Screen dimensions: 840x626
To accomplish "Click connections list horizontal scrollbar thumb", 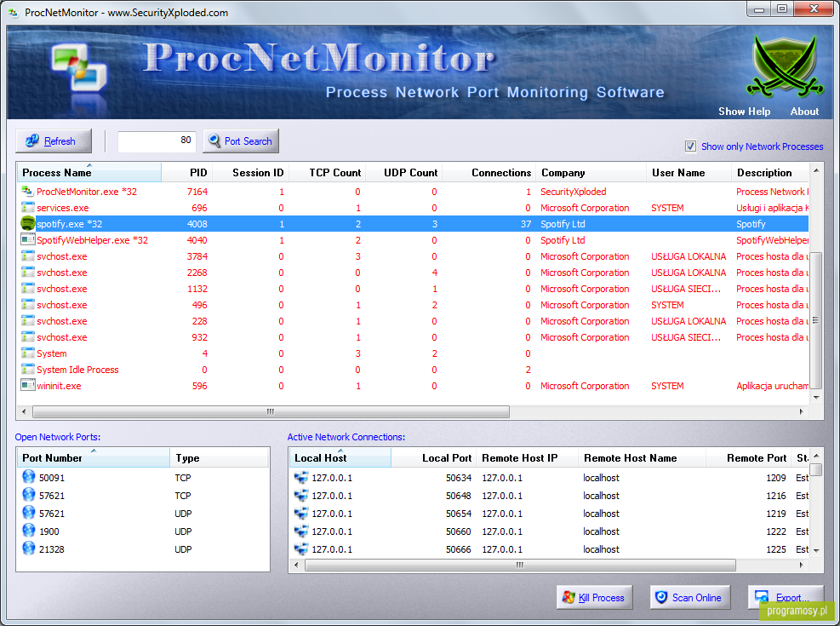I will coord(520,565).
